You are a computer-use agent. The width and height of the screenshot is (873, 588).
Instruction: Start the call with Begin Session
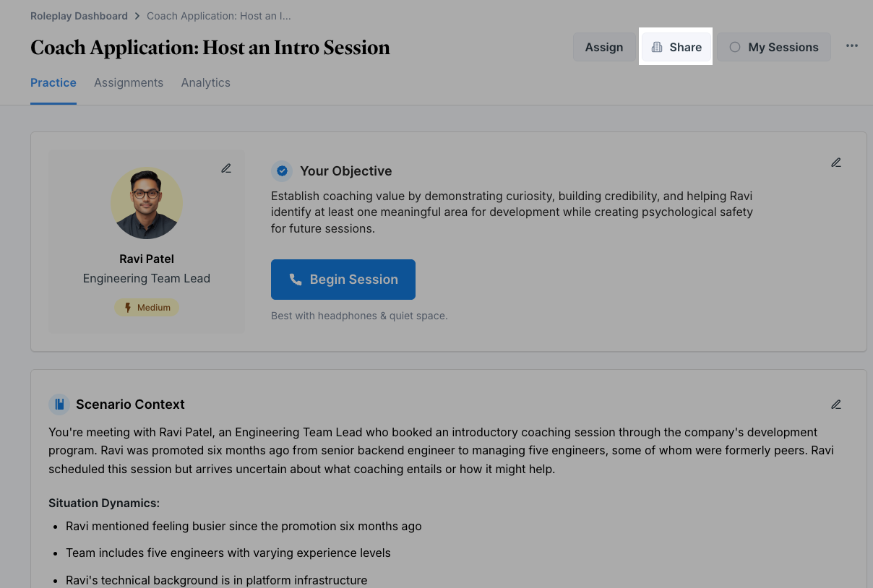click(343, 280)
